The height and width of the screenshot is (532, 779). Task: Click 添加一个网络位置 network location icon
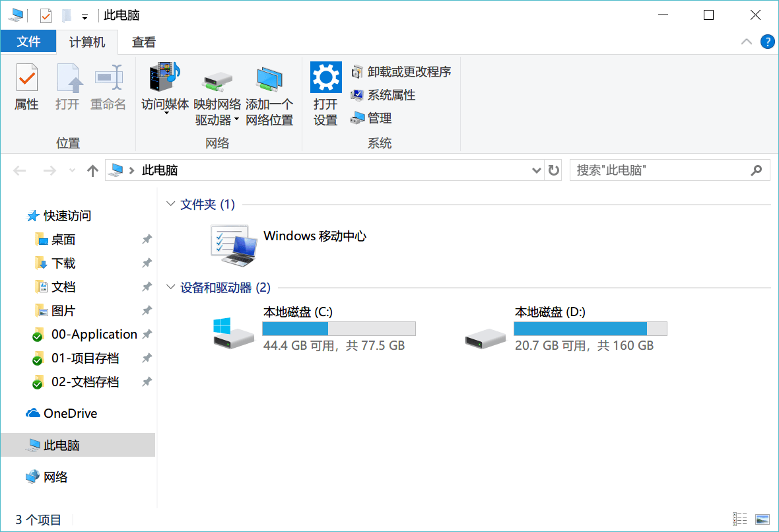pyautogui.click(x=269, y=79)
